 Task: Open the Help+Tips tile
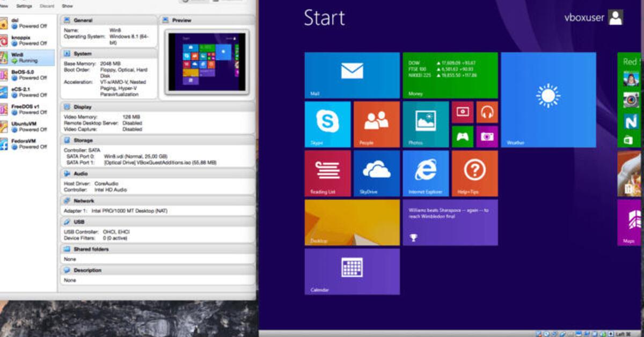click(x=474, y=173)
